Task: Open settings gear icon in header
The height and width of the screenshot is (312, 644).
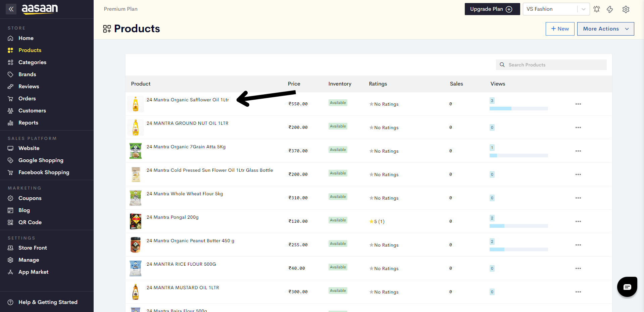Action: pyautogui.click(x=626, y=9)
